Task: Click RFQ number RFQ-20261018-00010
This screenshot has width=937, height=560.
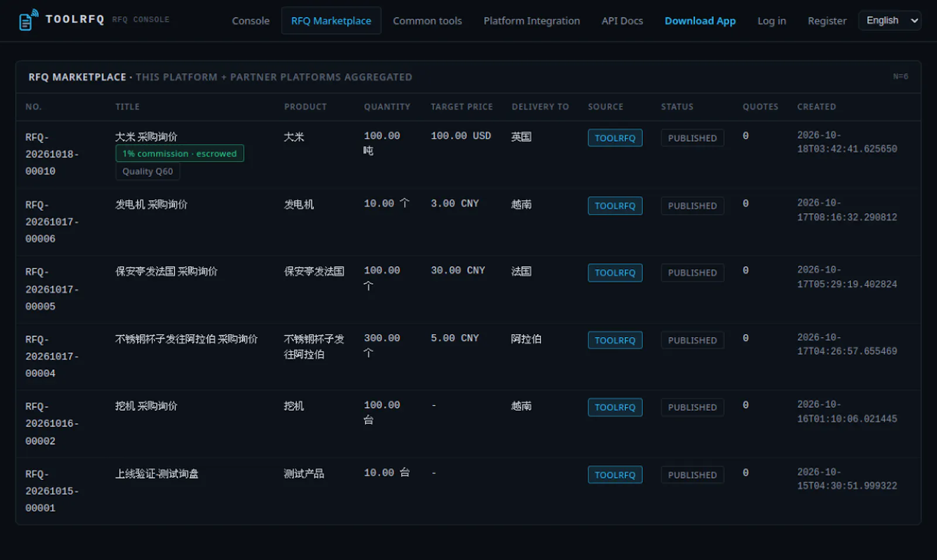Action: point(52,154)
